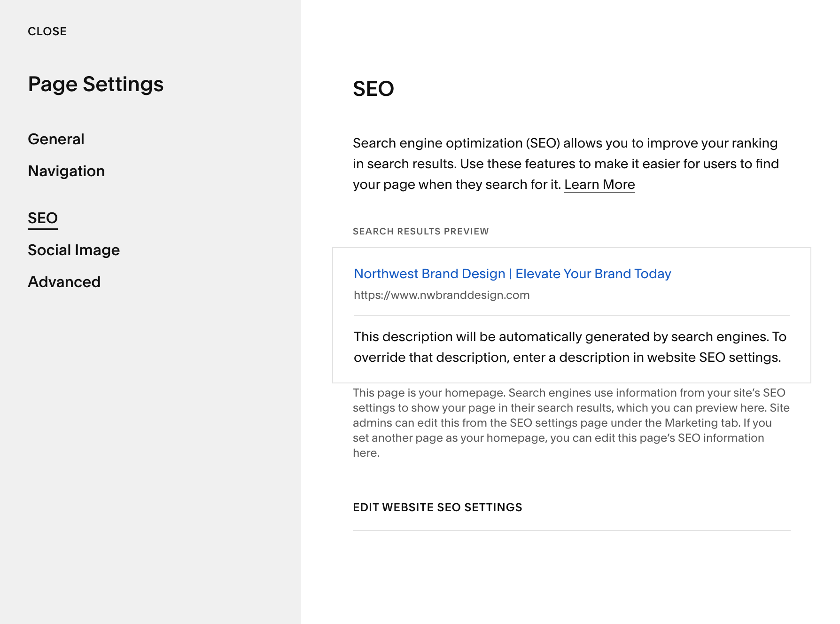
Task: Follow the Learn More link
Action: coord(599,185)
